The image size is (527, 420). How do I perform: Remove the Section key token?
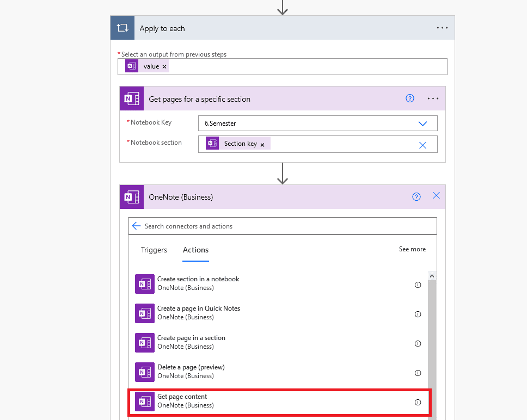pyautogui.click(x=262, y=145)
